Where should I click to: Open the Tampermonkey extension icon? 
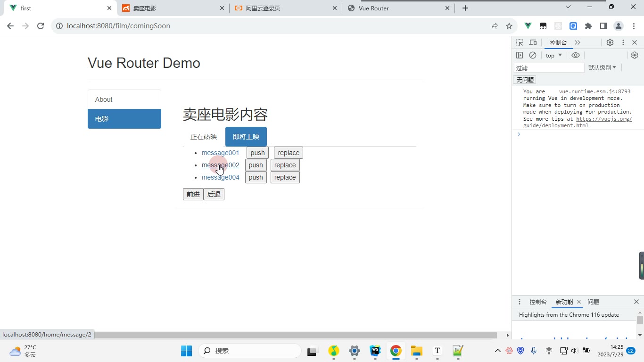coord(543,26)
